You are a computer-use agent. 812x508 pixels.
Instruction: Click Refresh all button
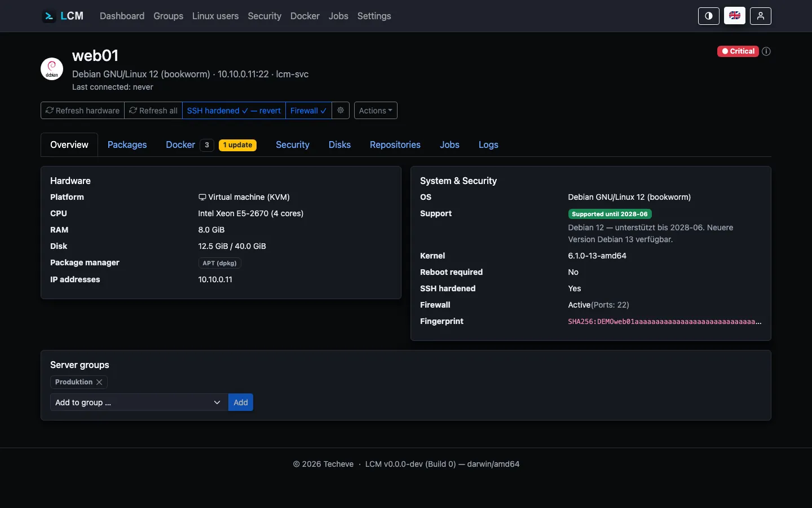tap(153, 111)
